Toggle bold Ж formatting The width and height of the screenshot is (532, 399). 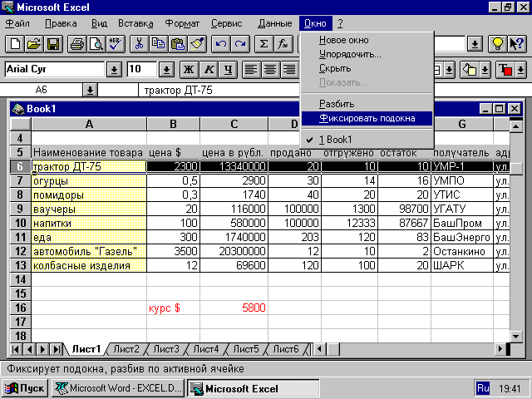pos(189,70)
